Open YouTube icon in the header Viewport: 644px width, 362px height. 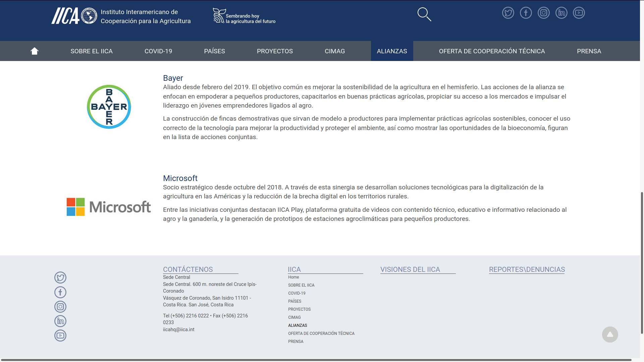coord(579,13)
